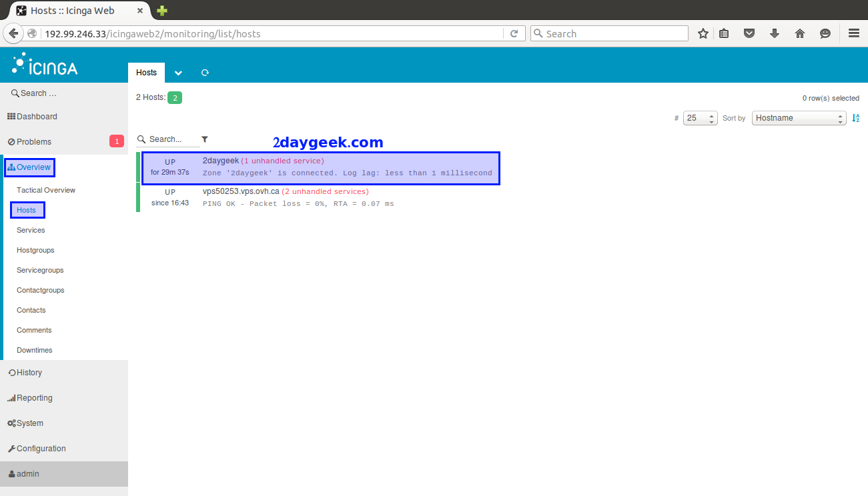Click the 'UP for 29m 37s' status cell
The image size is (868, 496).
click(170, 167)
